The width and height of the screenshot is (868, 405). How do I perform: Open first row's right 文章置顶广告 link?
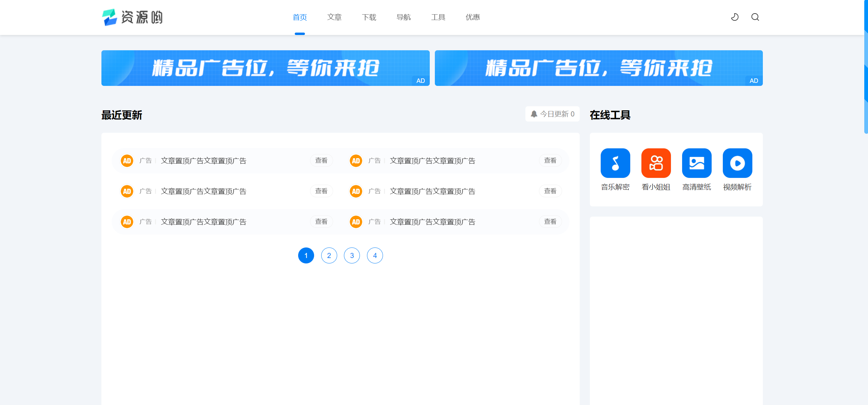coord(432,161)
